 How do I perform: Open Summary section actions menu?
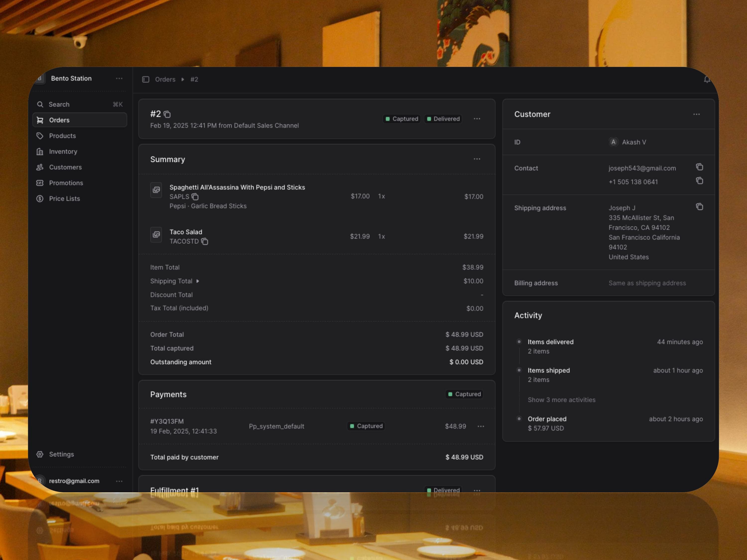(477, 159)
